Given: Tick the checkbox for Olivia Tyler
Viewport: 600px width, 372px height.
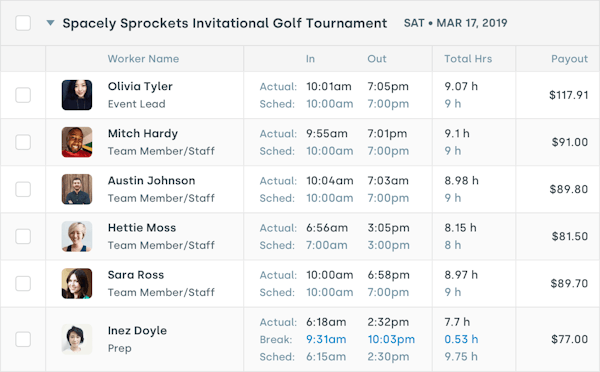Looking at the screenshot, I should coord(23,95).
